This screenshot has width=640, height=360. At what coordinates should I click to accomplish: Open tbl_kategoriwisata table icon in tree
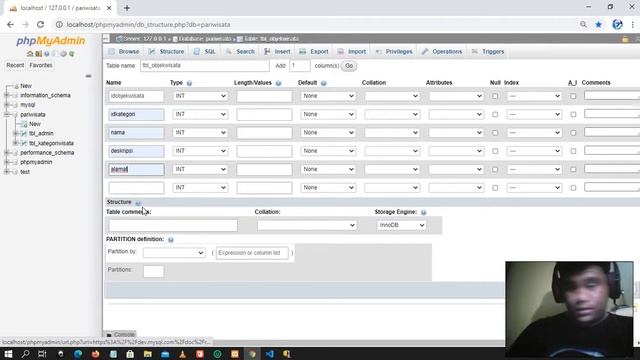pos(24,143)
